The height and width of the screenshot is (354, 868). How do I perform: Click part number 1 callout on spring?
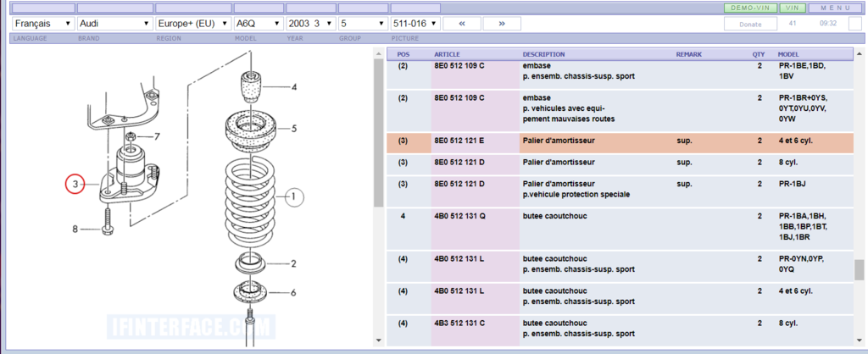[292, 198]
